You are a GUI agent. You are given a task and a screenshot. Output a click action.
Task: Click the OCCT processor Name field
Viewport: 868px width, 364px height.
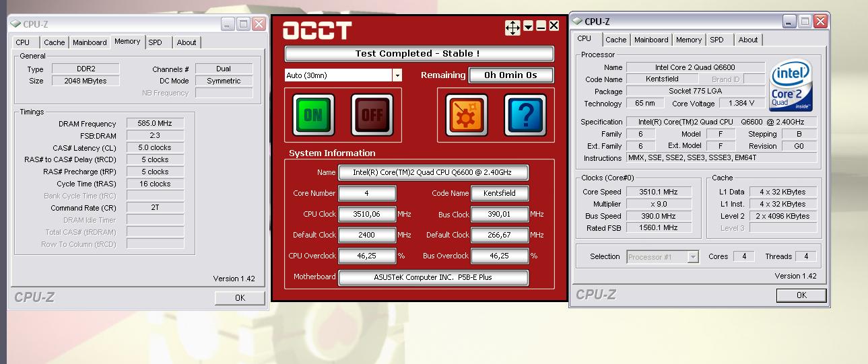click(432, 172)
